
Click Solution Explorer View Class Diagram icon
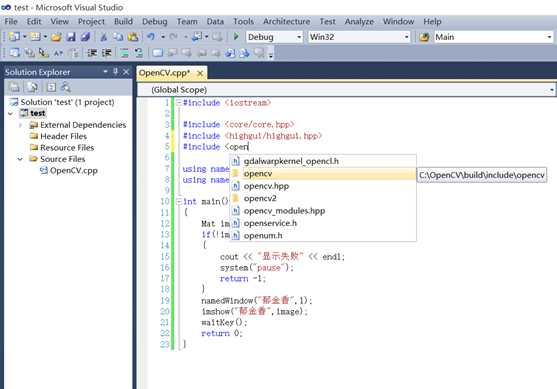(65, 87)
